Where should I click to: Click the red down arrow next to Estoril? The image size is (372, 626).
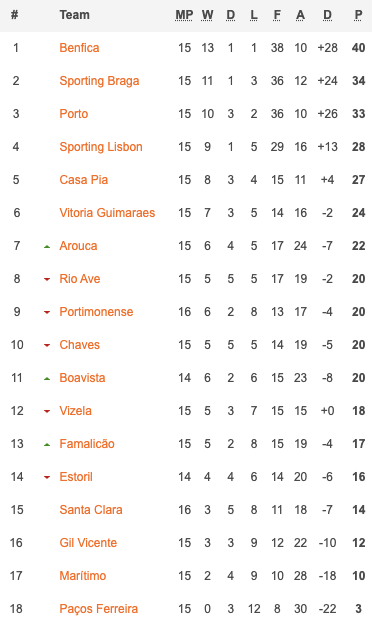point(47,477)
